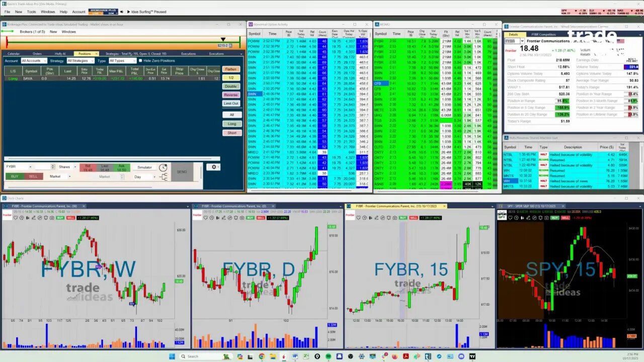Click the taskbar Search box
The width and height of the screenshot is (644, 362).
tap(206, 356)
